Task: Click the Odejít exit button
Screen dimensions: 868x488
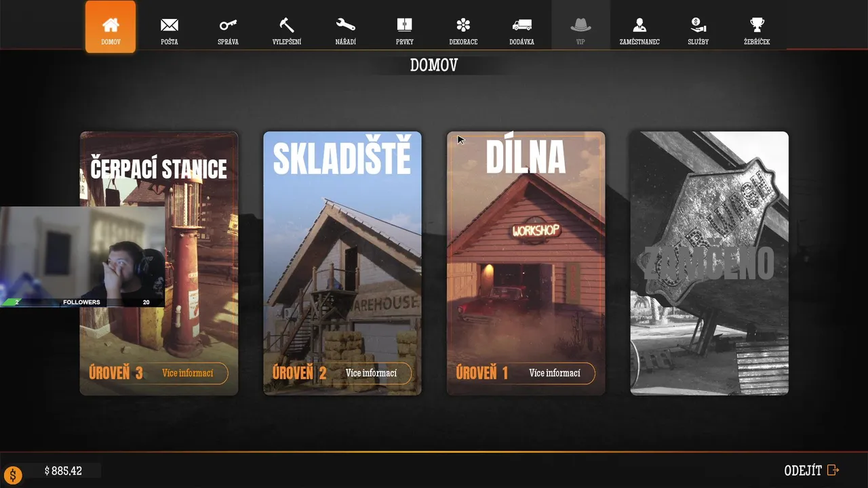Action: [x=812, y=470]
